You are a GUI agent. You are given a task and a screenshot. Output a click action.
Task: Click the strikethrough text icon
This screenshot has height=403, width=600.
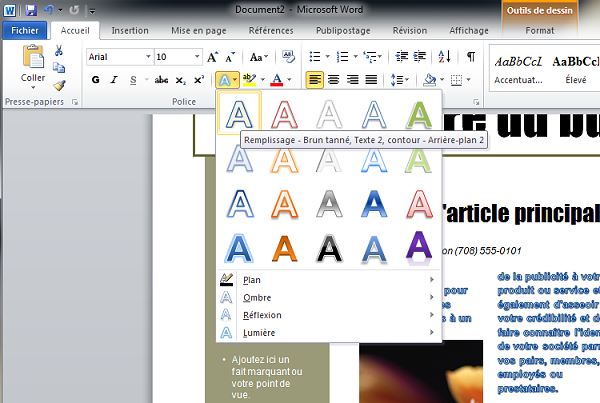click(x=162, y=80)
